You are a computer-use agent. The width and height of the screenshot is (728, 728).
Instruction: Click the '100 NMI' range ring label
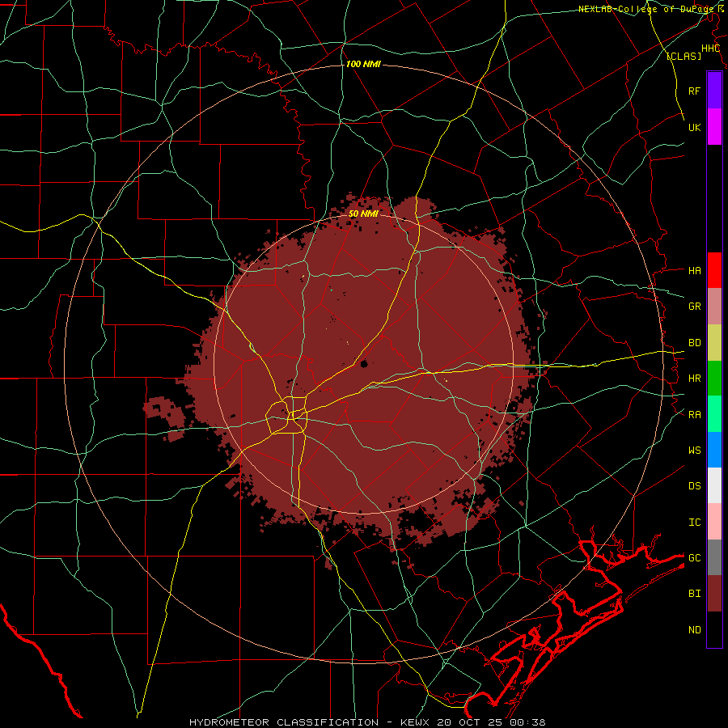[x=363, y=64]
